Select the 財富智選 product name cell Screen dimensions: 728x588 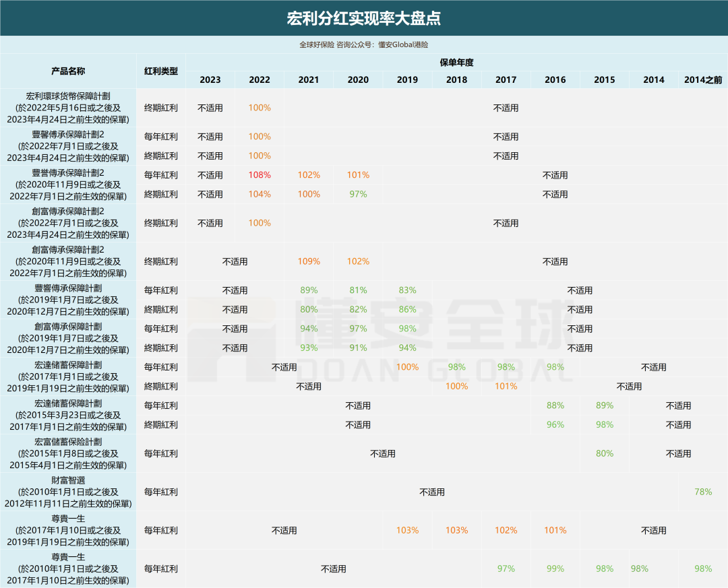[68, 492]
